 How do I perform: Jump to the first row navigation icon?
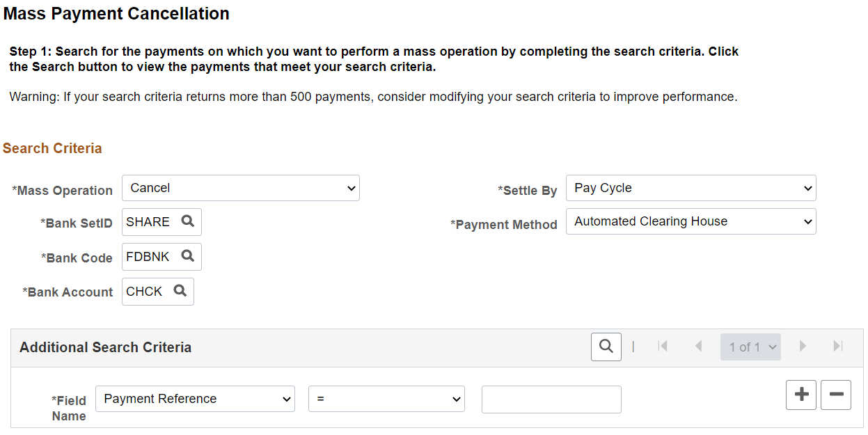(663, 346)
